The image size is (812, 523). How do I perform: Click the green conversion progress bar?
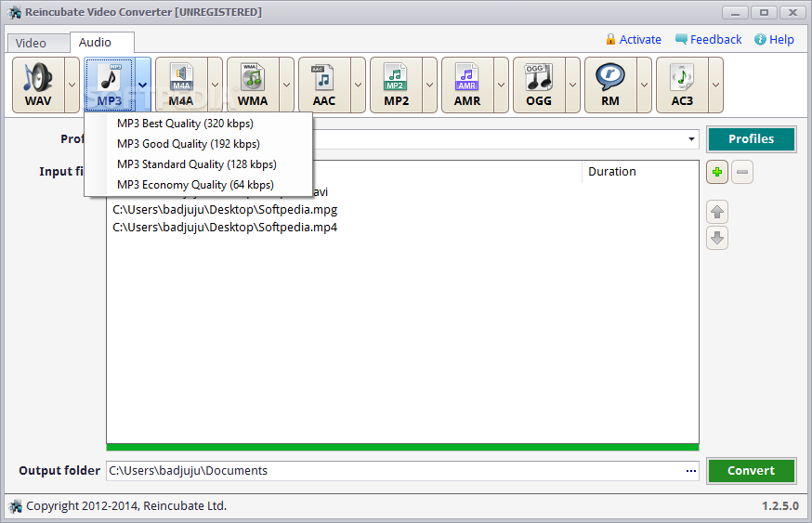[402, 447]
